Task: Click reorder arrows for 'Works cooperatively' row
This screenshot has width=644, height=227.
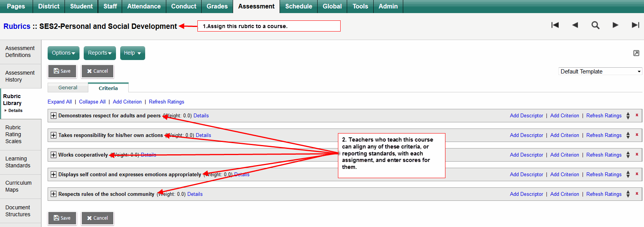Action: pos(628,155)
